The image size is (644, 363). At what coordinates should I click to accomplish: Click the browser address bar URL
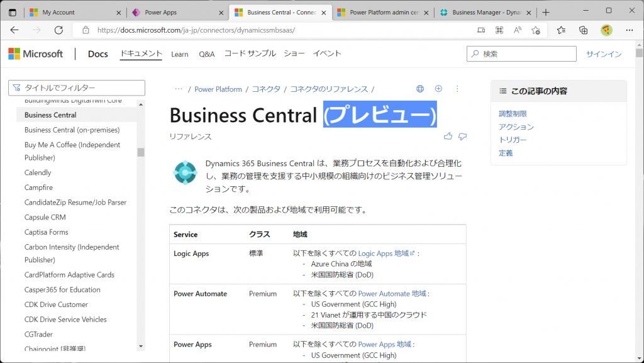[x=196, y=30]
